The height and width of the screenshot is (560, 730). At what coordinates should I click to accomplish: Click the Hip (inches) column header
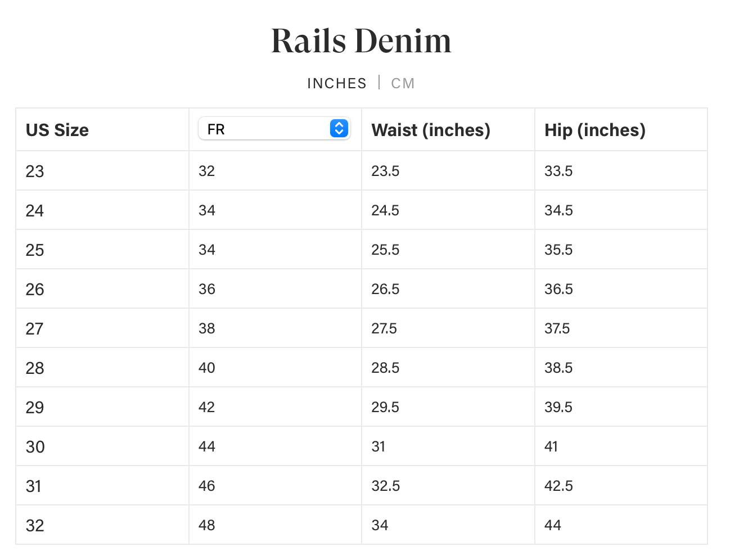[594, 130]
